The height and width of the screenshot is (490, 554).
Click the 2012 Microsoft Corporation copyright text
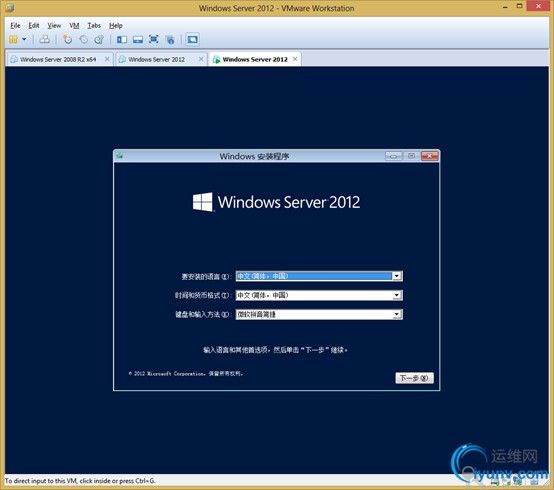point(186,373)
